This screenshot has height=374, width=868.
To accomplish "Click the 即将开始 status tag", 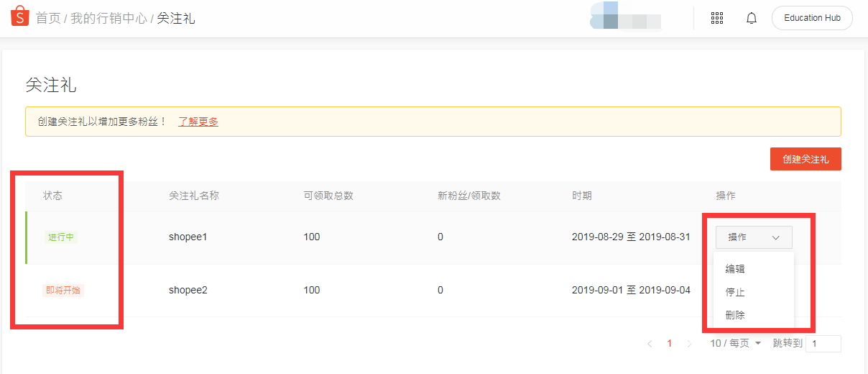I will coord(64,291).
